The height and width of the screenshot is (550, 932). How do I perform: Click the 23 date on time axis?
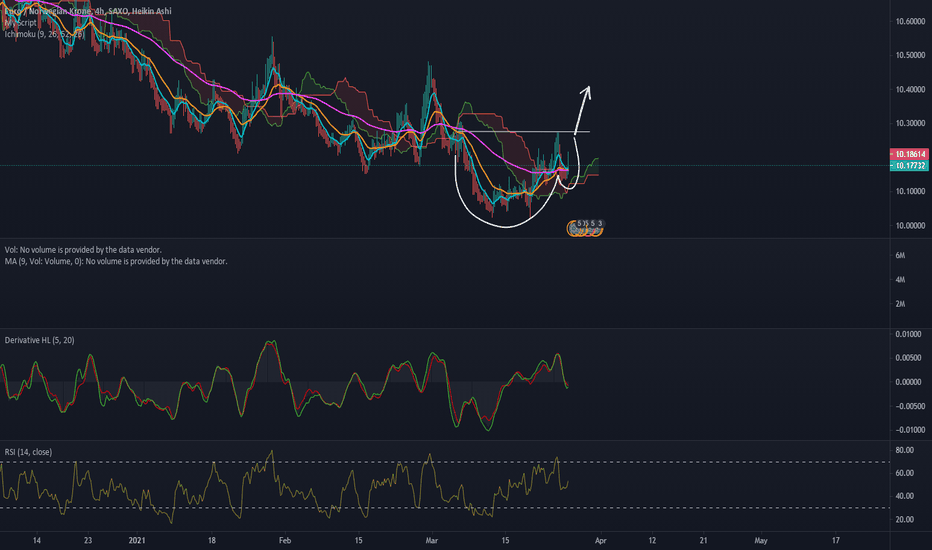click(88, 540)
